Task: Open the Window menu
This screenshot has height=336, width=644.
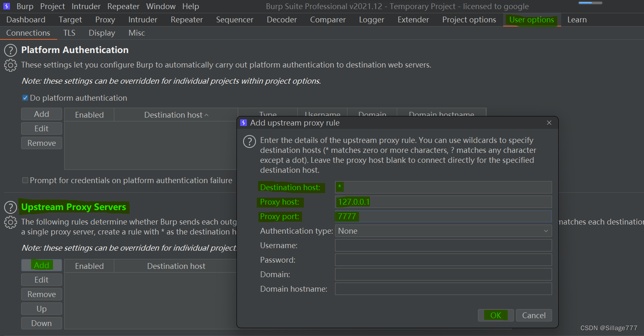Action: (x=161, y=6)
